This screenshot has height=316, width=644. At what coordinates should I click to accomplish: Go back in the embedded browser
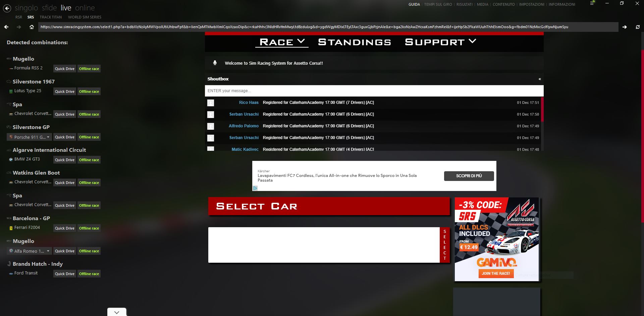(x=6, y=27)
